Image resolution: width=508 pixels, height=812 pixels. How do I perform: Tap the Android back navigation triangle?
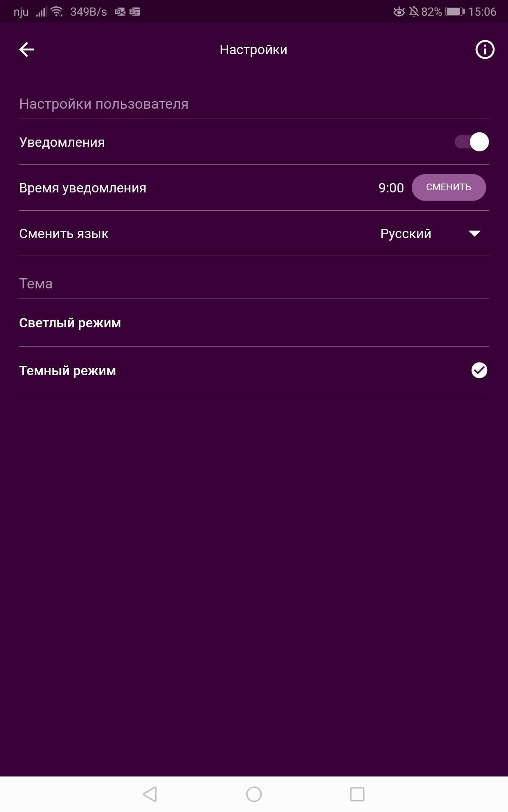coord(150,794)
